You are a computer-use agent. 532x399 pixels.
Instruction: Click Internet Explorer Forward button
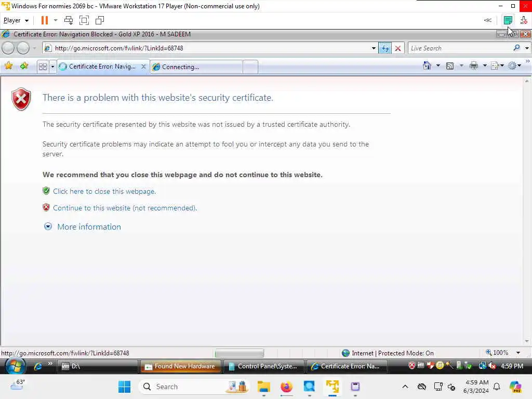click(x=23, y=48)
